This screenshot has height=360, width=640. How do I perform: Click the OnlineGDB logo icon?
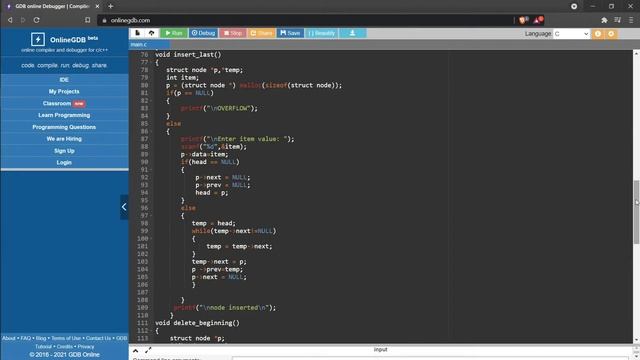[x=38, y=40]
